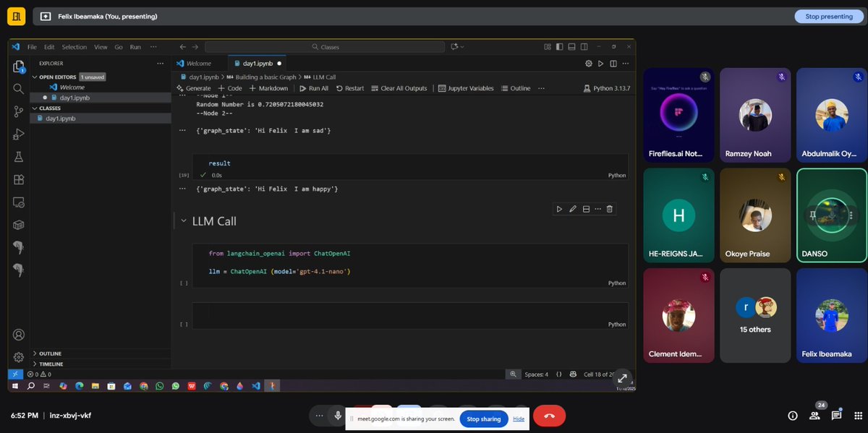Click the Hide link in sharing bar
868x433 pixels.
point(519,419)
